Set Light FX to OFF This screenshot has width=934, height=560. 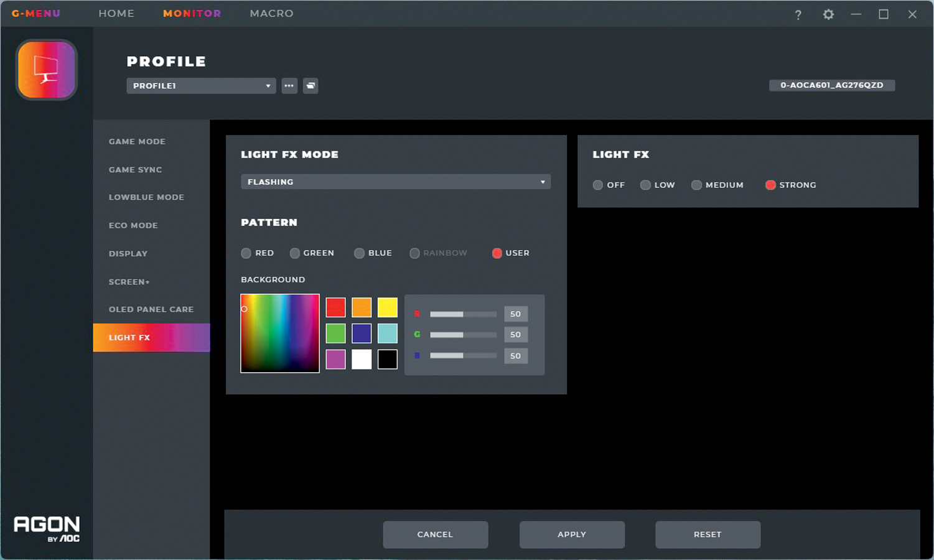(598, 185)
